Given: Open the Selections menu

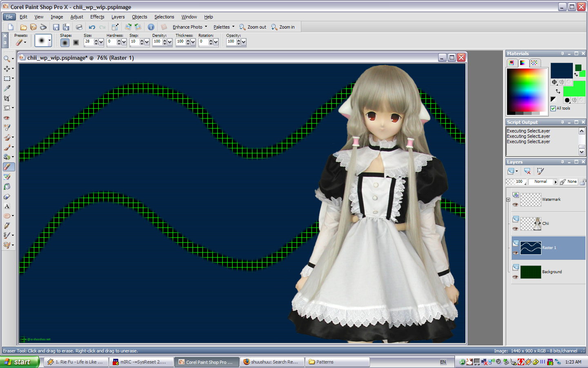Looking at the screenshot, I should (164, 17).
